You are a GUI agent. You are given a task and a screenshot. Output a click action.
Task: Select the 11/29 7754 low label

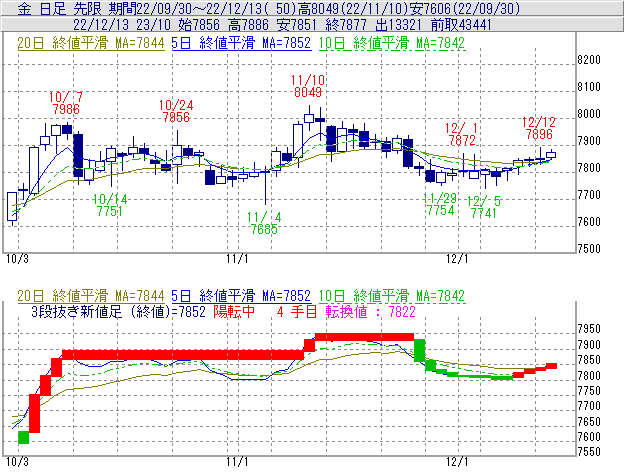[440, 204]
